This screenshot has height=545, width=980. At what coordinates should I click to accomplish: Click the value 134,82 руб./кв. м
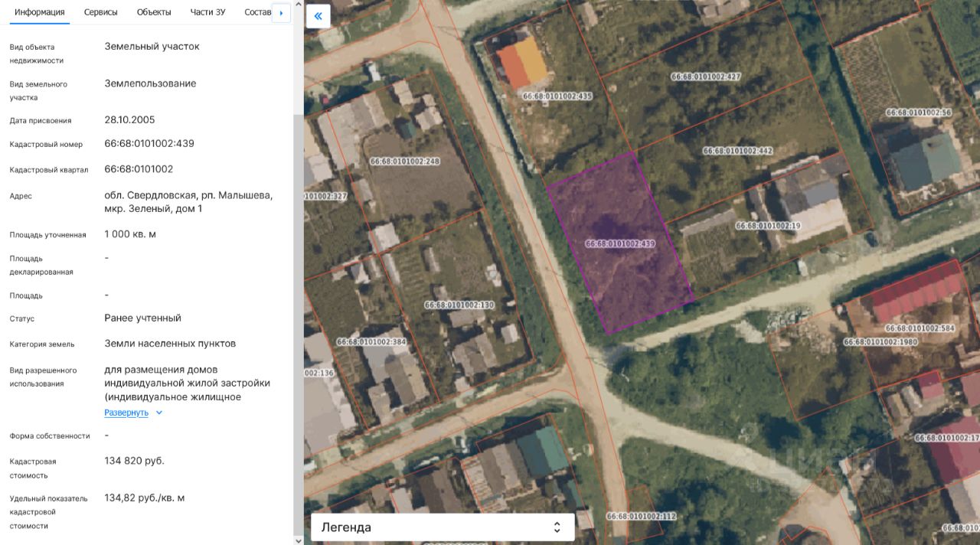point(145,498)
